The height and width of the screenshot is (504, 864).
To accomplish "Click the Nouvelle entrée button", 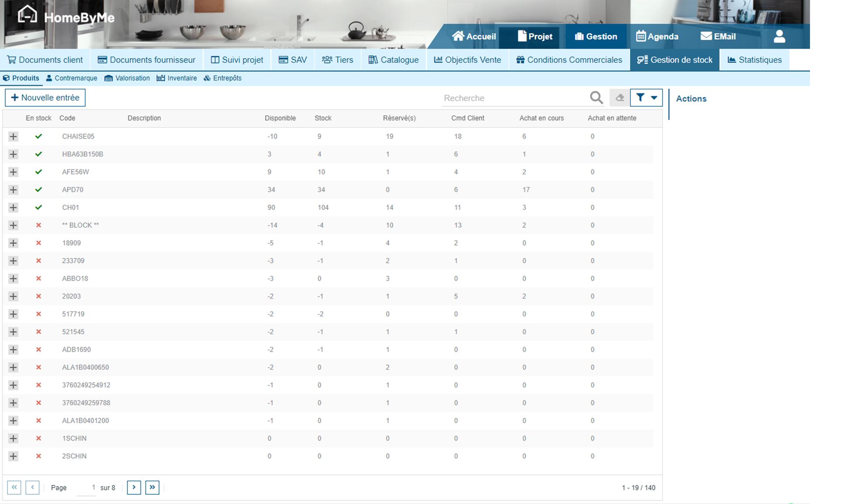I will (x=45, y=98).
